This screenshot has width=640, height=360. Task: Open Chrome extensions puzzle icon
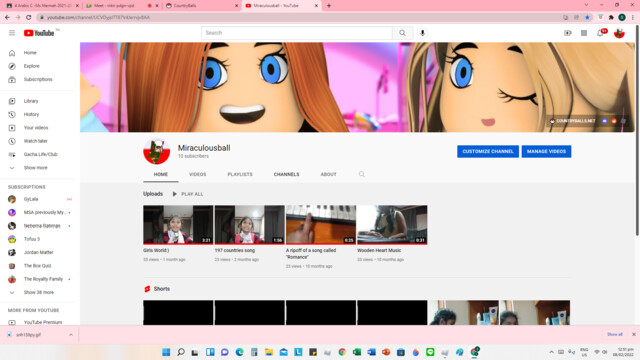click(x=611, y=18)
